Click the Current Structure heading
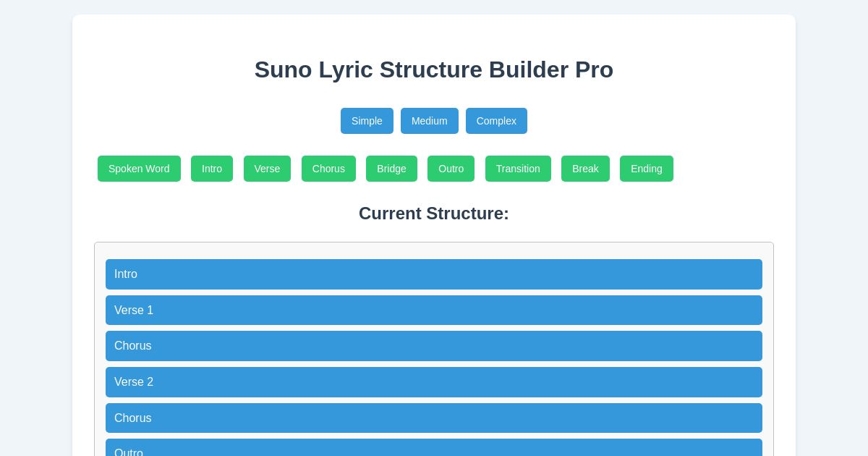The width and height of the screenshot is (868, 456). [434, 214]
